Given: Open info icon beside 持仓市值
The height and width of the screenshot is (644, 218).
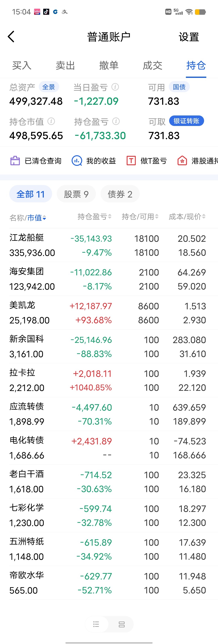Looking at the screenshot, I should point(51,121).
